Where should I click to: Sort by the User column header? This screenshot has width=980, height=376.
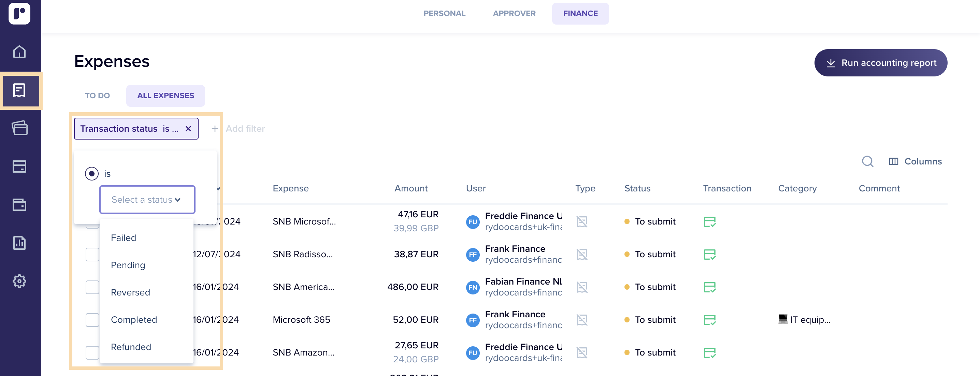[x=476, y=188]
